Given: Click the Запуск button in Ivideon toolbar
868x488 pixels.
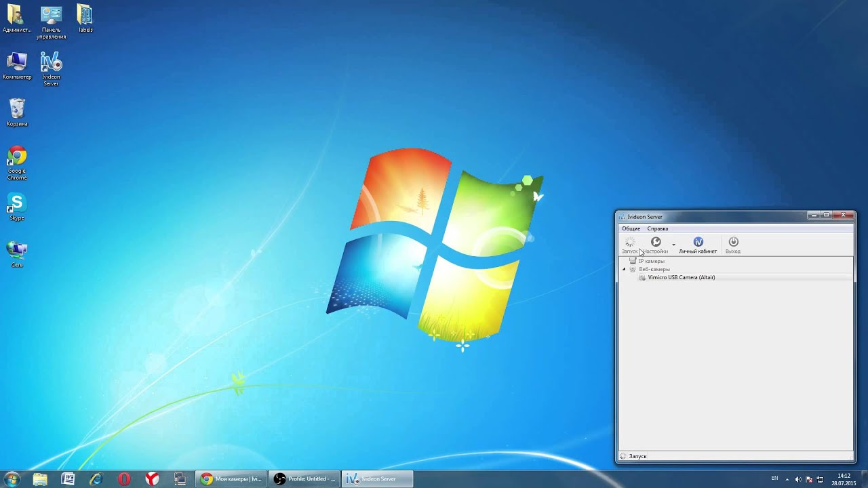Looking at the screenshot, I should pyautogui.click(x=630, y=245).
